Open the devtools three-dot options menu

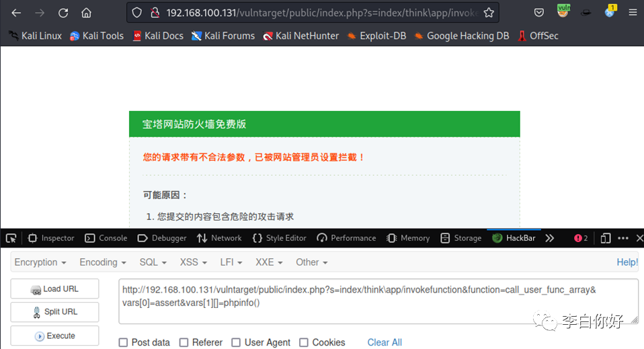[623, 238]
